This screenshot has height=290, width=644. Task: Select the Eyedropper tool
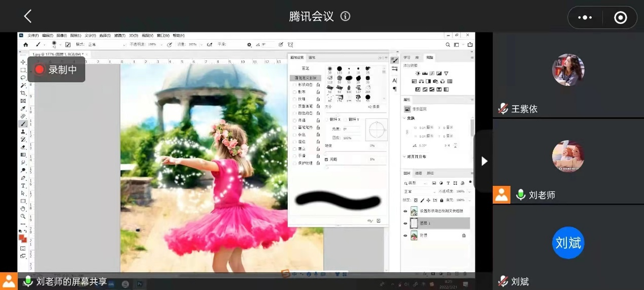(x=23, y=108)
